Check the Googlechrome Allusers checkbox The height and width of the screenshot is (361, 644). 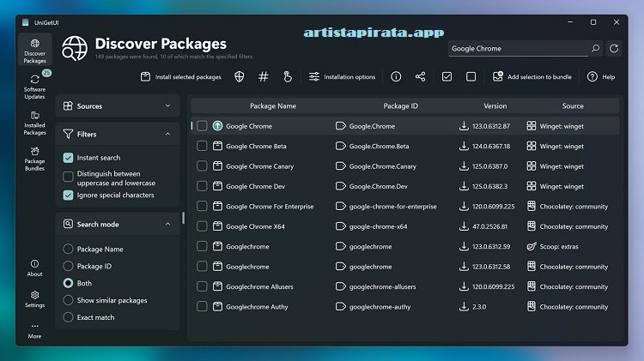click(x=202, y=286)
